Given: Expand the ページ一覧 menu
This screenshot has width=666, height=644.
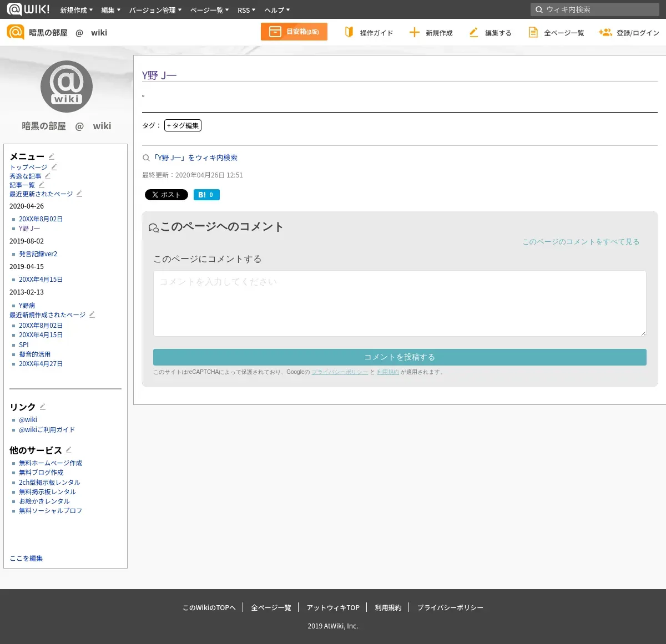Looking at the screenshot, I should click(209, 10).
